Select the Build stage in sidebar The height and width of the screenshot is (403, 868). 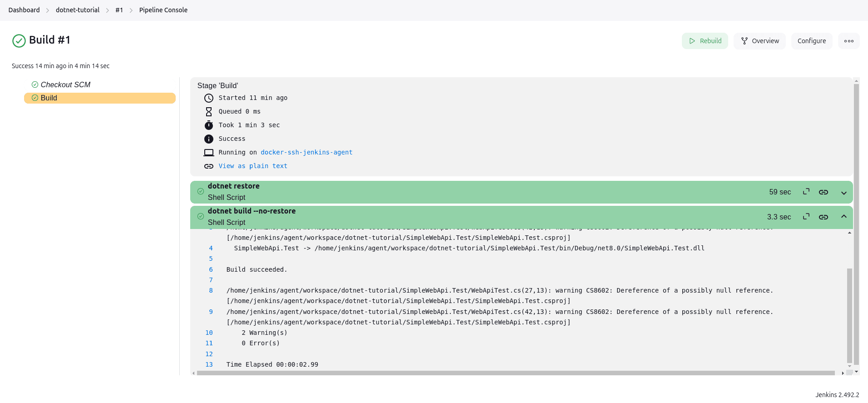click(49, 98)
